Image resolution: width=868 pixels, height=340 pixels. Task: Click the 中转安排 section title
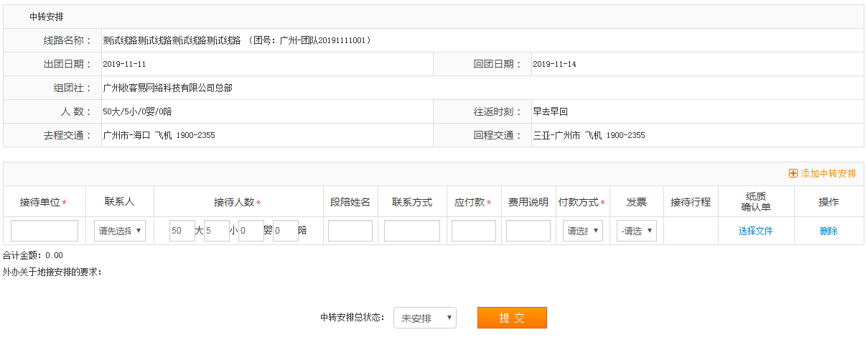click(x=46, y=17)
